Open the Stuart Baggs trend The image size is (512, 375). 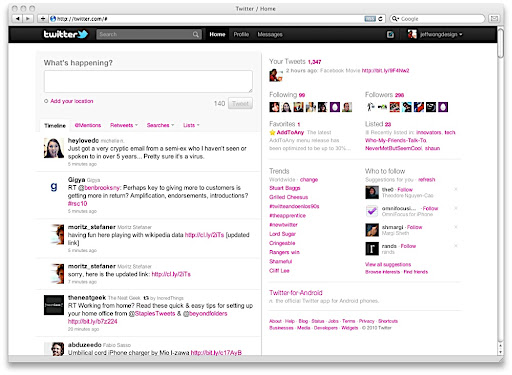(285, 188)
